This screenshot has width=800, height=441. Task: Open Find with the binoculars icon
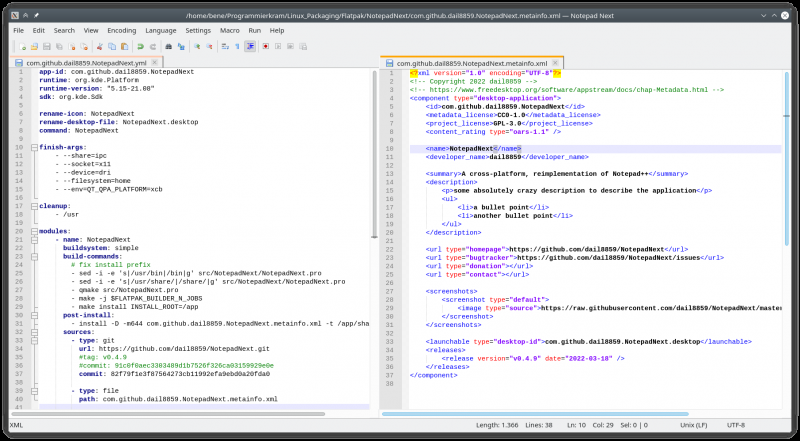tap(168, 46)
